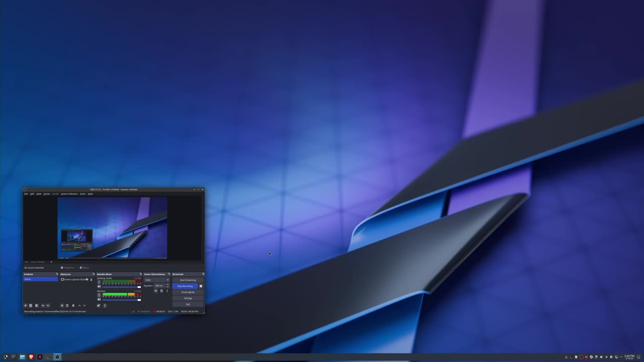Screen dimensions: 644x362
Task: Remove selected scene with trash icon
Action: [31, 306]
